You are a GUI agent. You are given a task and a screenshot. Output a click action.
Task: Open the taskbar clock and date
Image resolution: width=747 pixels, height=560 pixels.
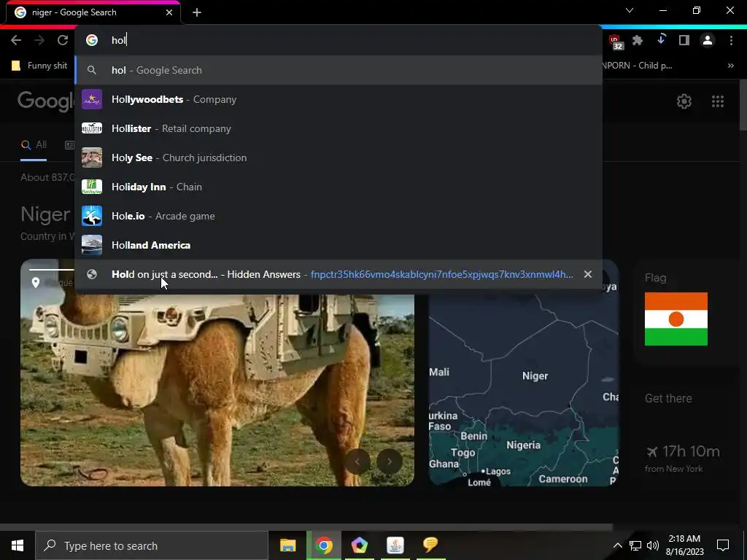tap(684, 545)
